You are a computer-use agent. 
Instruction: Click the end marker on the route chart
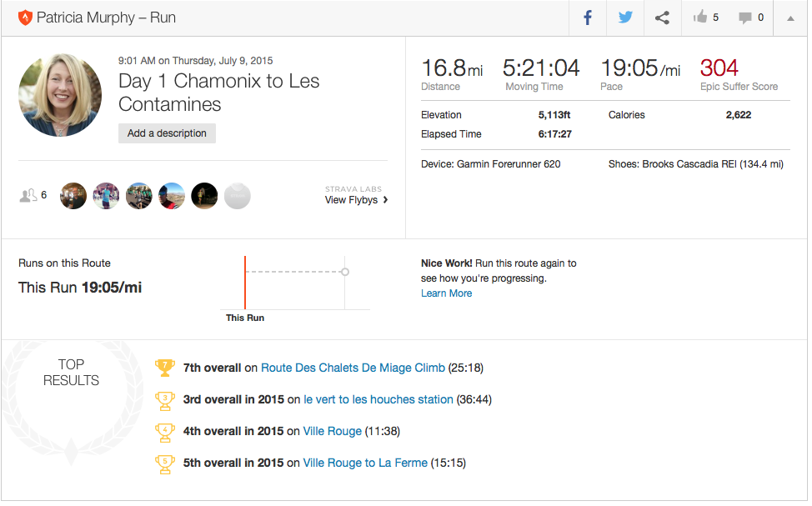[x=345, y=272]
